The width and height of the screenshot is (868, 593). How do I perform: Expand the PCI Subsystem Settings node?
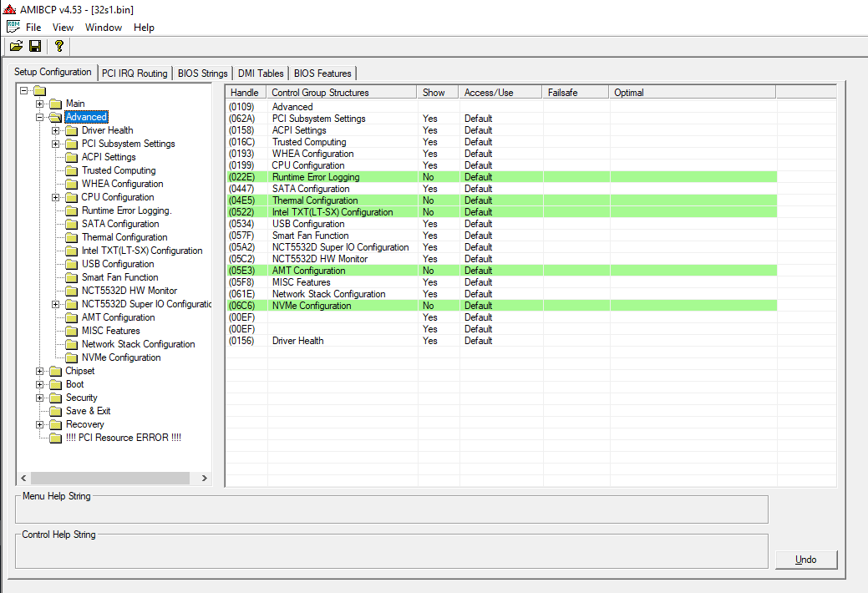point(55,144)
